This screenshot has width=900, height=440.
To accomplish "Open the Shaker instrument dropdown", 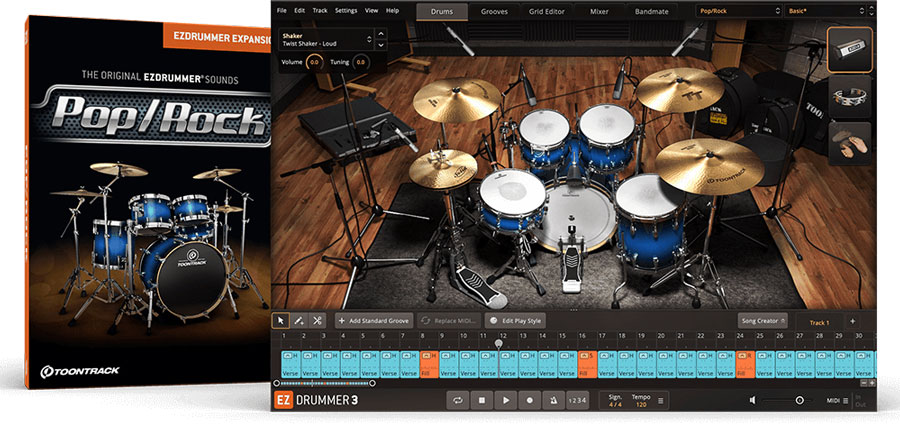I will tap(326, 40).
